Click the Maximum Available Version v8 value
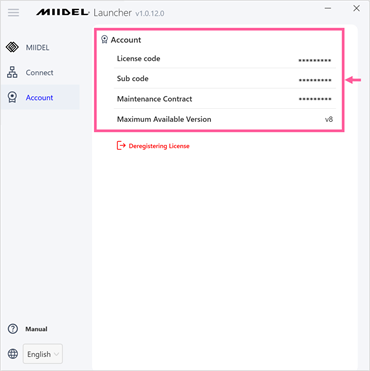This screenshot has height=371, width=370. [329, 119]
